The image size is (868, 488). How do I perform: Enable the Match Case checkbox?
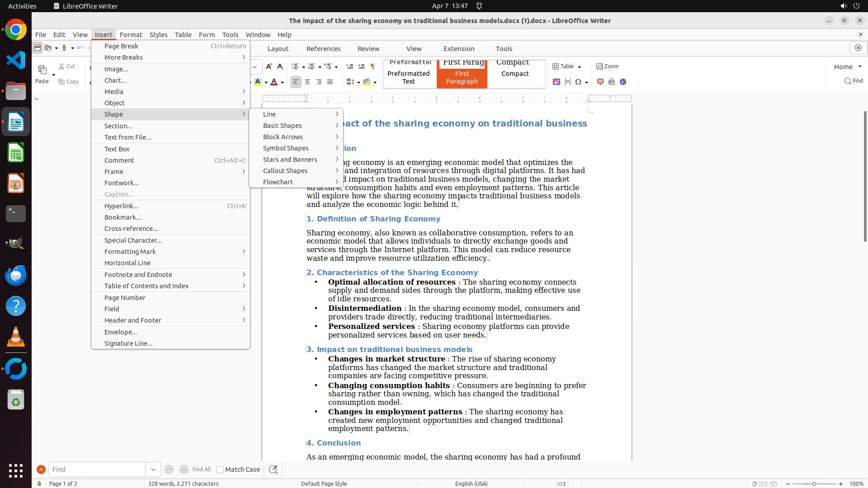click(x=220, y=469)
